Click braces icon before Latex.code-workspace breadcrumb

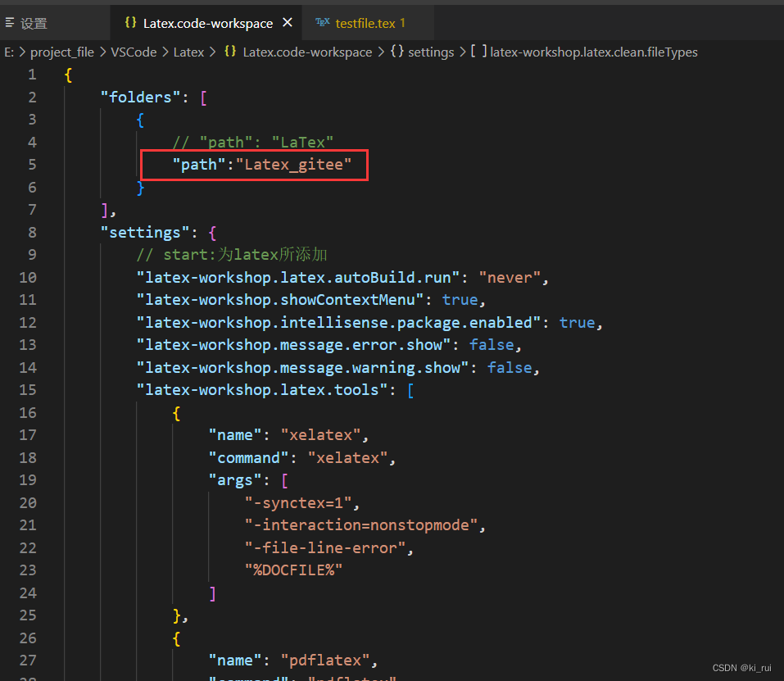coord(230,52)
